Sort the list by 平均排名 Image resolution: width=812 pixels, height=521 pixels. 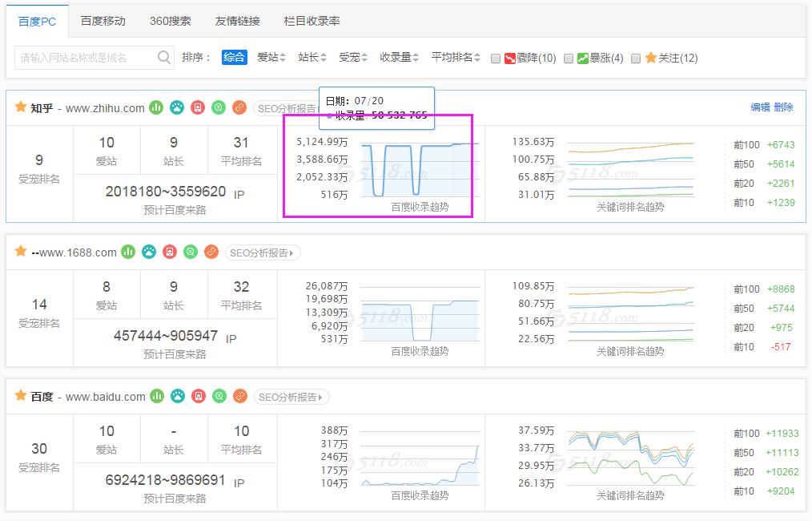(456, 58)
